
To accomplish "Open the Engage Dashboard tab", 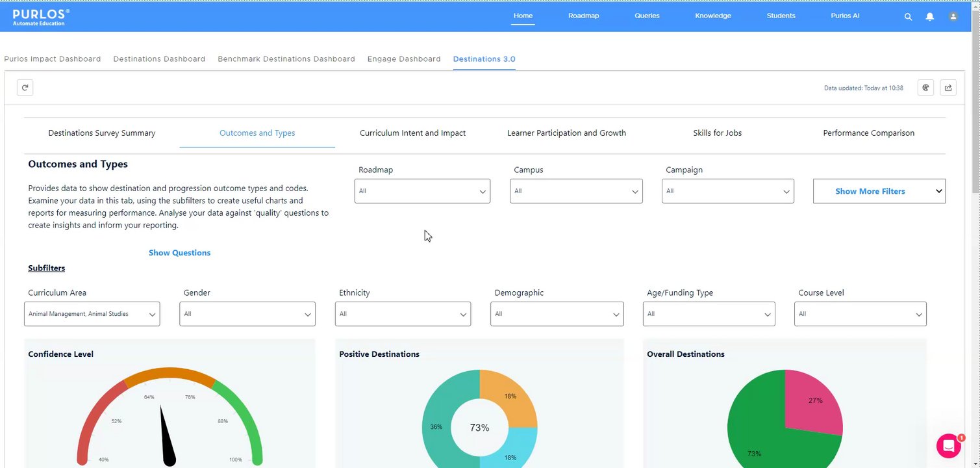I will pos(404,58).
